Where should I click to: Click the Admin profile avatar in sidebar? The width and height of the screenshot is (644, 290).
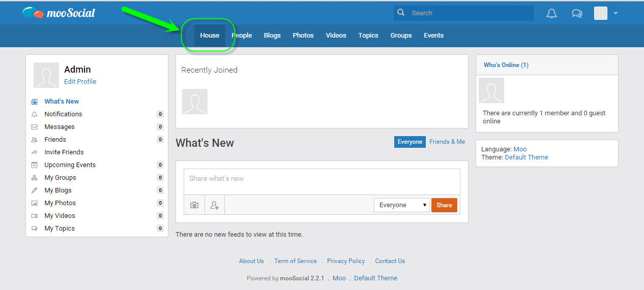pos(46,75)
